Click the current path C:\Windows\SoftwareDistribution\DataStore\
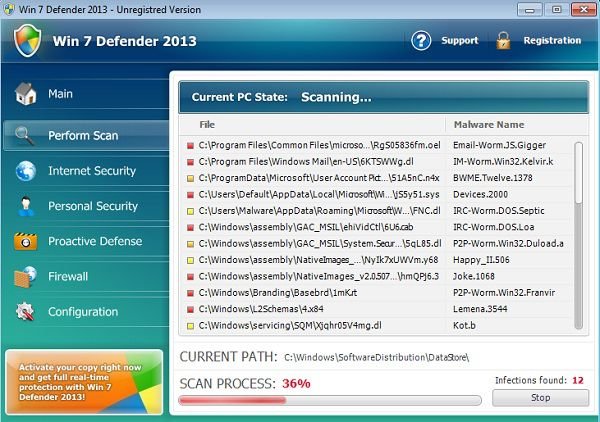The width and height of the screenshot is (600, 422). tap(377, 358)
